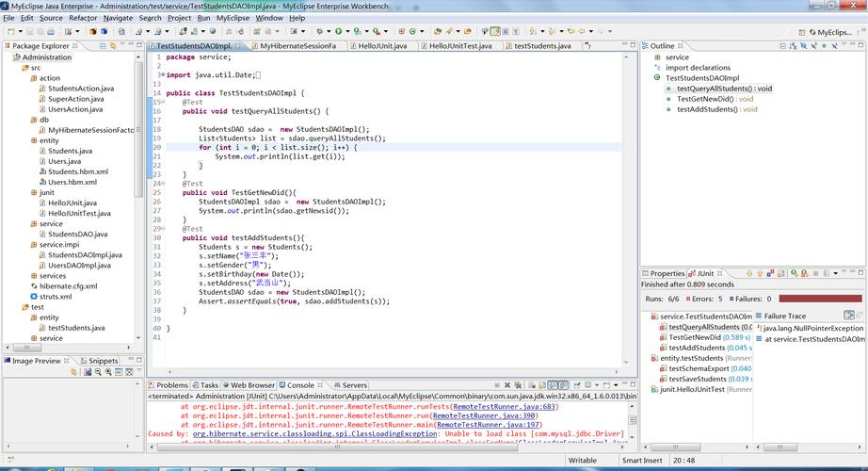Toggle Sort icon in Outline view
Screen dimensions: 868x471
pyautogui.click(x=793, y=45)
